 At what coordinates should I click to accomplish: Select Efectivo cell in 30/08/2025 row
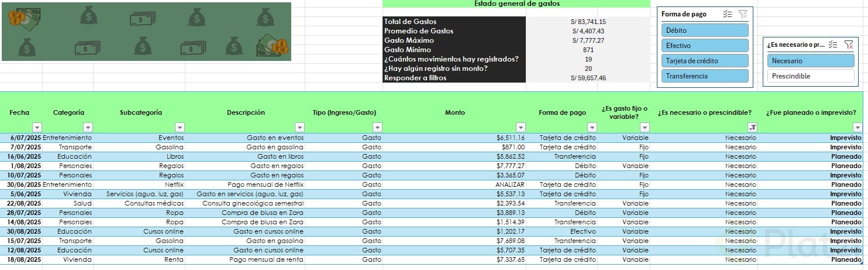pyautogui.click(x=562, y=231)
